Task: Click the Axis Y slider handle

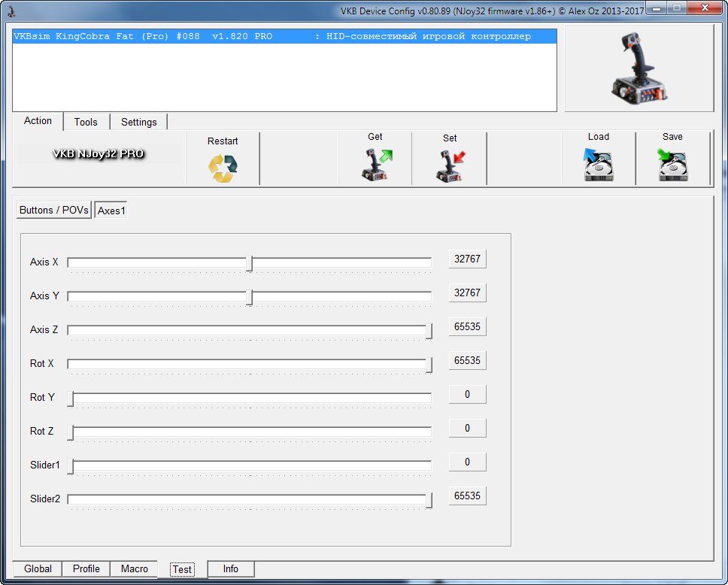Action: (250, 297)
